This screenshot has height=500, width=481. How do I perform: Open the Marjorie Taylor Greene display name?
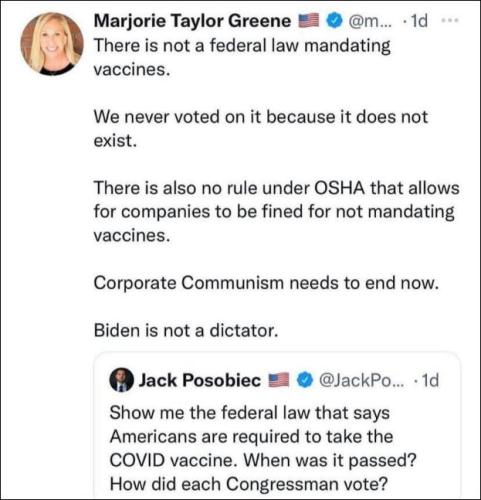(x=192, y=21)
